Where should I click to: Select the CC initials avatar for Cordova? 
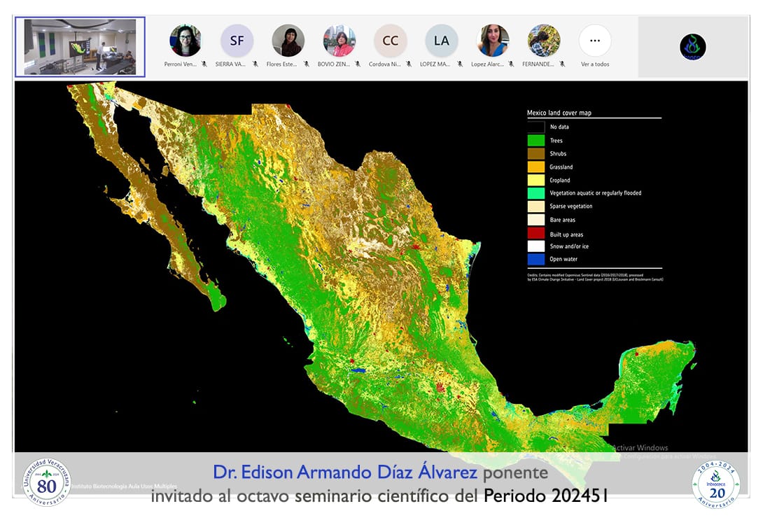[390, 41]
